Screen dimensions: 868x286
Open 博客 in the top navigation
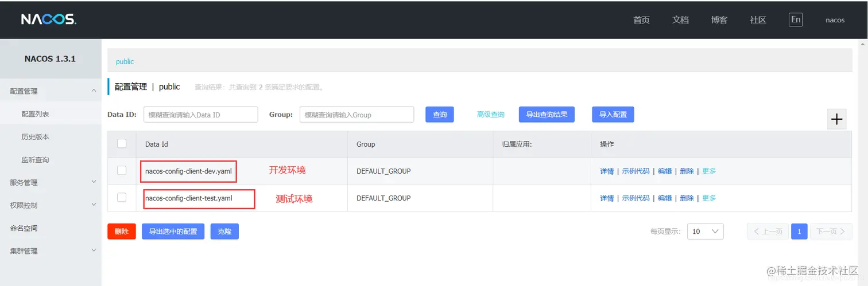tap(719, 20)
